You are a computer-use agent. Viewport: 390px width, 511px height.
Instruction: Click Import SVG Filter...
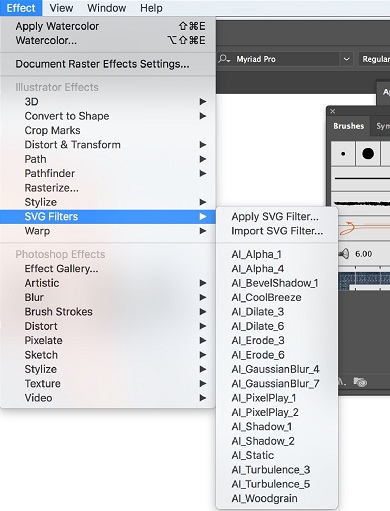[x=277, y=231]
